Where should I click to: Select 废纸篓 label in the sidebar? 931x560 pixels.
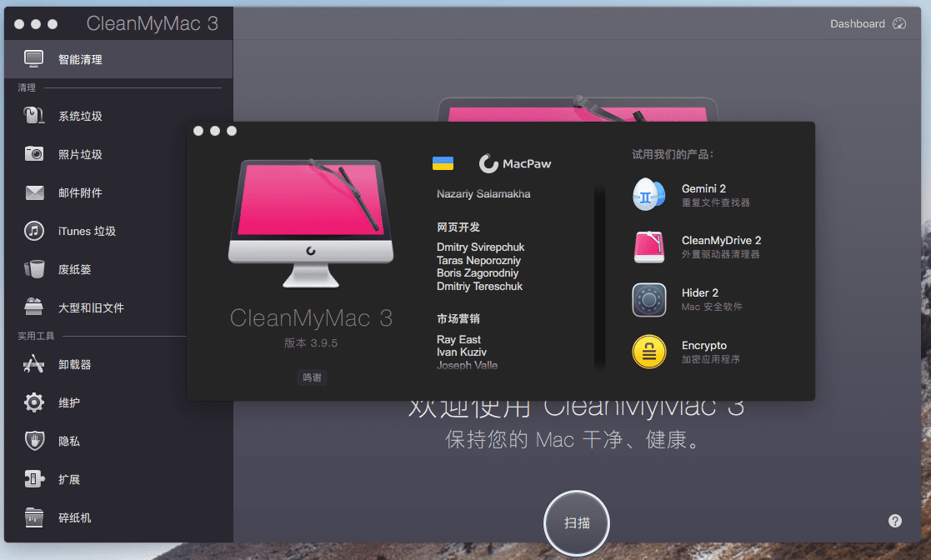pyautogui.click(x=75, y=269)
